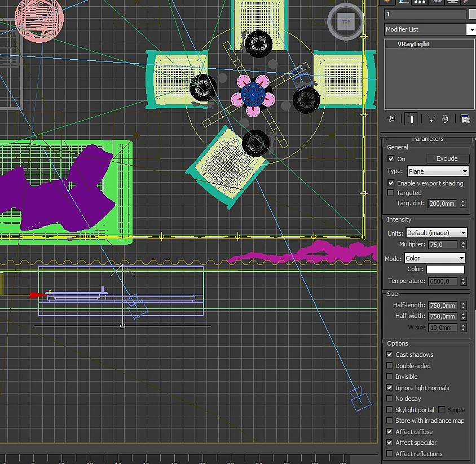Image resolution: width=476 pixels, height=464 pixels.
Task: Enable Double-sided checkbox
Action: pos(390,365)
